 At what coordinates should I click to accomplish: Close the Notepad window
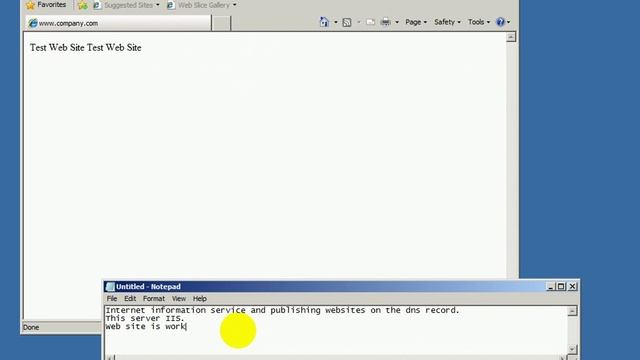(x=573, y=287)
